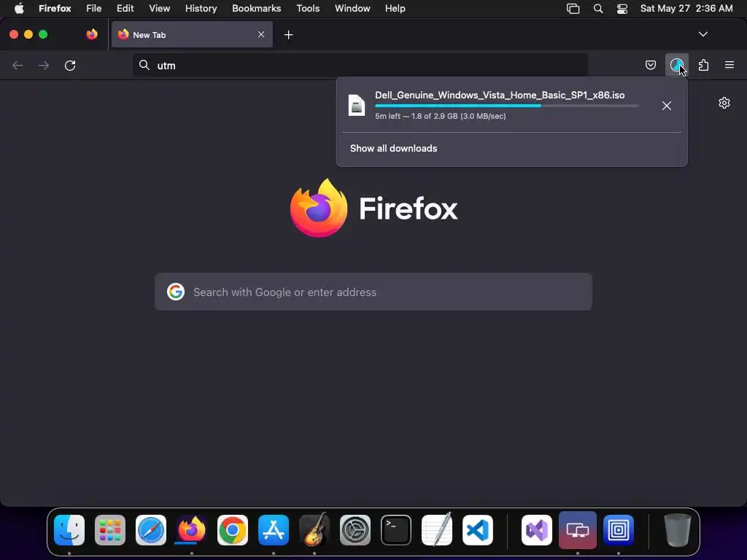Open the Extensions puzzle-piece icon
Screen dimensions: 747x560
pyautogui.click(x=703, y=65)
